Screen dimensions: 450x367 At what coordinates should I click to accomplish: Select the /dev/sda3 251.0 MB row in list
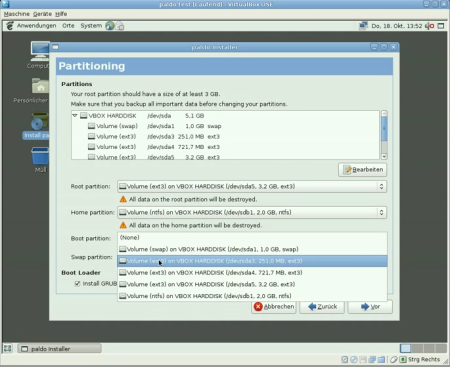225,136
